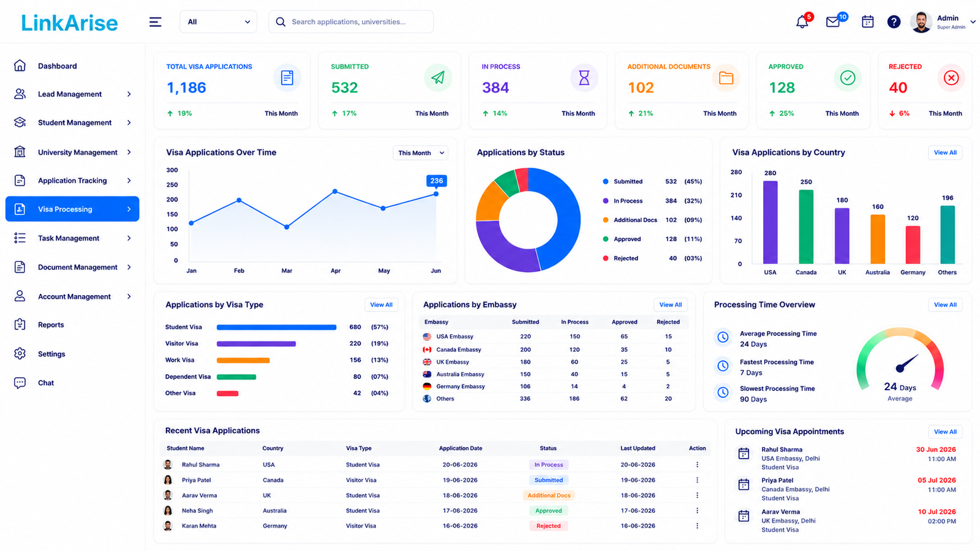The image size is (980, 551).
Task: Open the calendar icon in header
Action: tap(868, 22)
